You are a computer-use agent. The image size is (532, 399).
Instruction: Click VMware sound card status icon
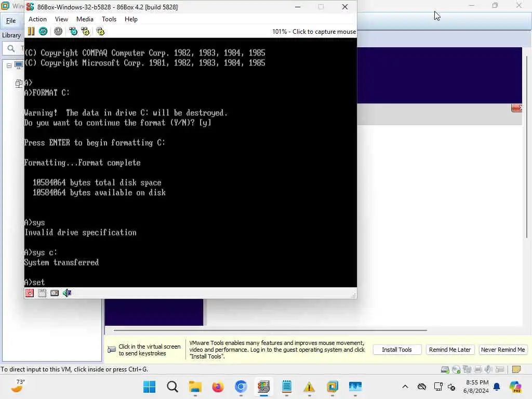[488, 369]
